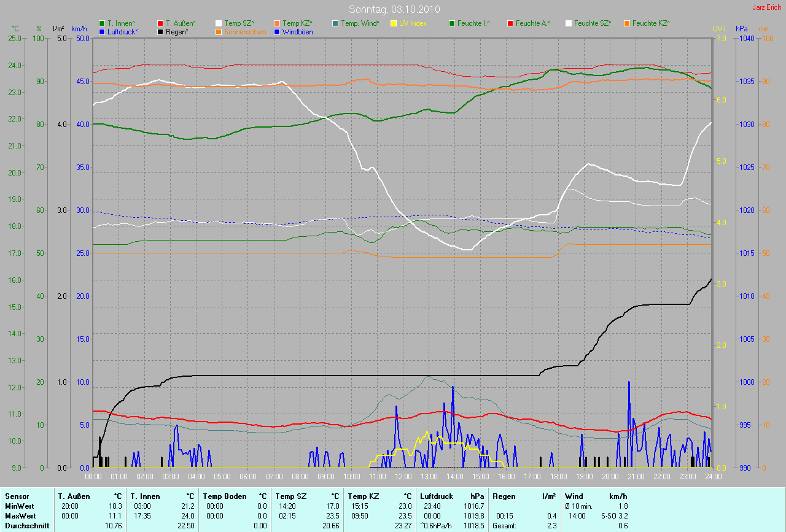The image size is (786, 532).
Task: Click the Temp. Wind legend swatch
Action: 335,23
